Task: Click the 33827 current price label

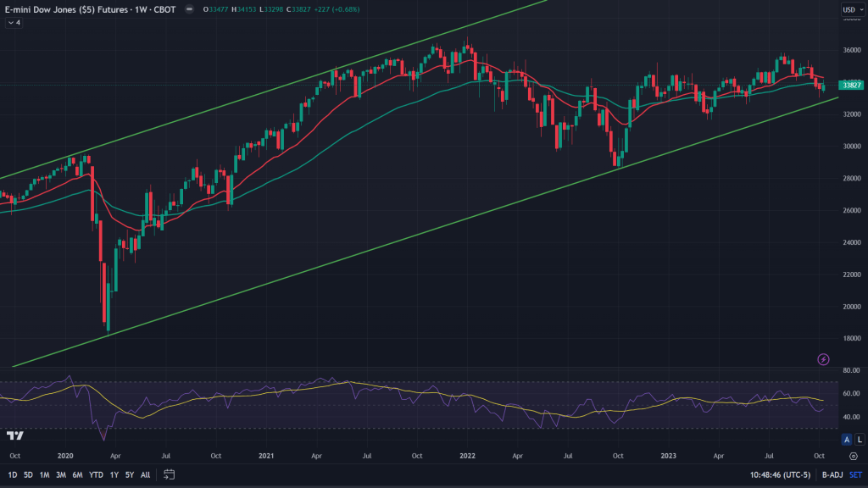Action: pos(850,85)
